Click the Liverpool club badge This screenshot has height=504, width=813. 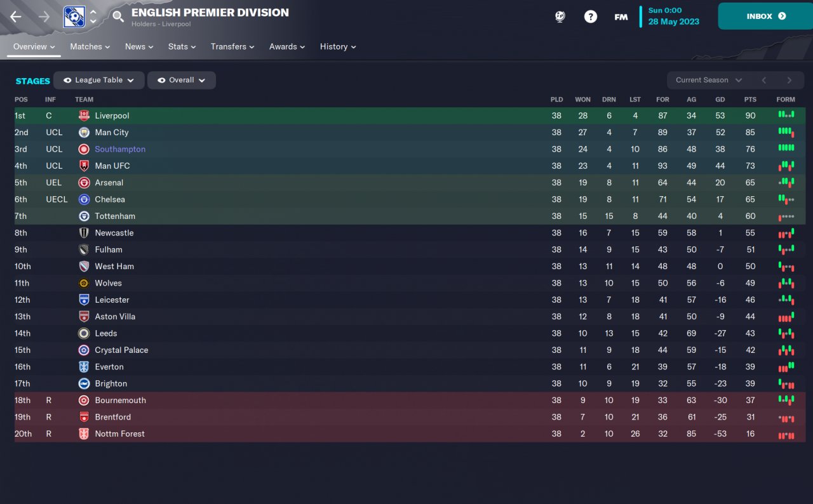(x=84, y=116)
